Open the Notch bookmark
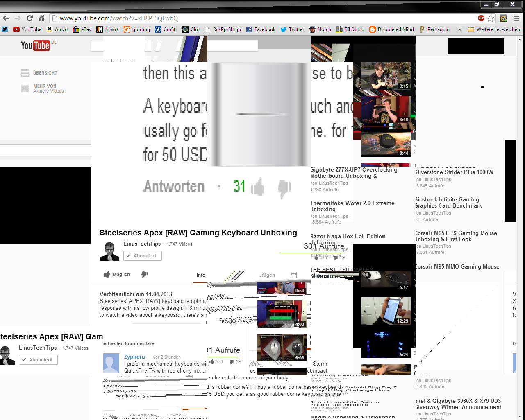525x420 pixels. pyautogui.click(x=320, y=29)
